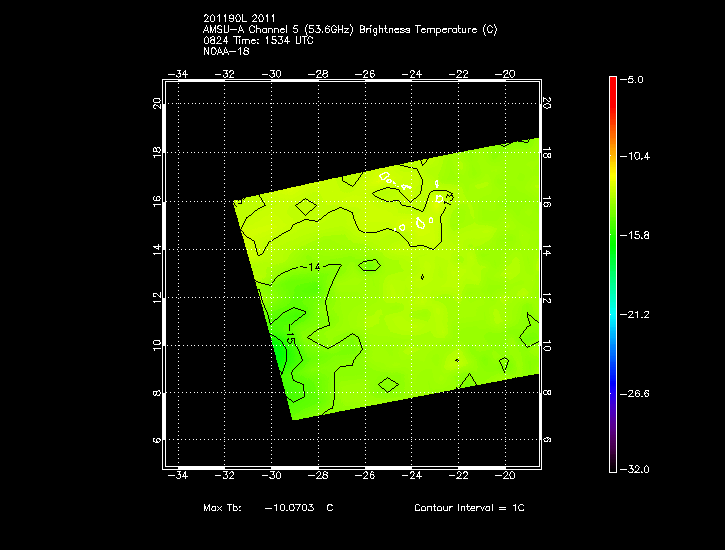This screenshot has height=550, width=725.
Task: Click the -14 contour label on the map
Action: [314, 268]
